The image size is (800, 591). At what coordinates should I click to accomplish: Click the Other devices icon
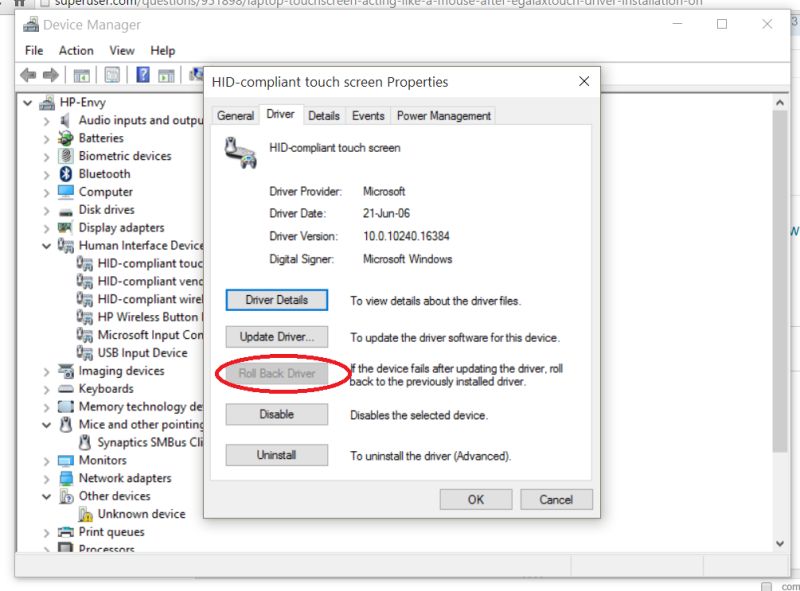66,496
